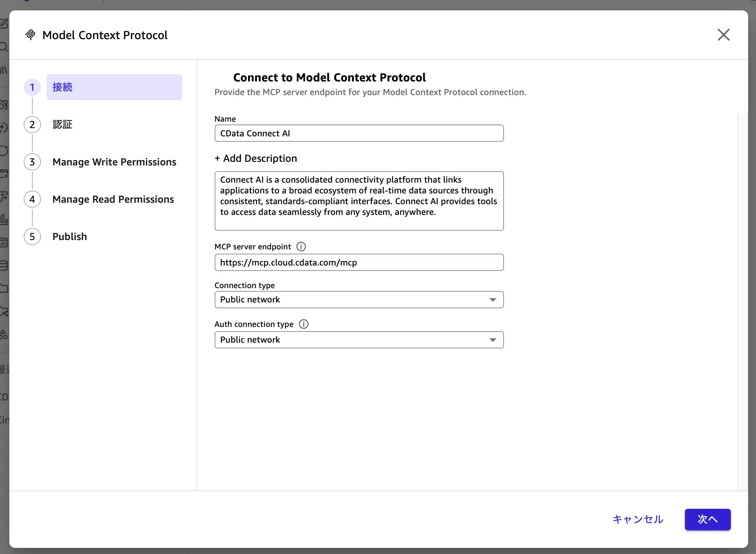Screen dimensions: 756x554
Task: Click the キャンセル link
Action: 638,519
